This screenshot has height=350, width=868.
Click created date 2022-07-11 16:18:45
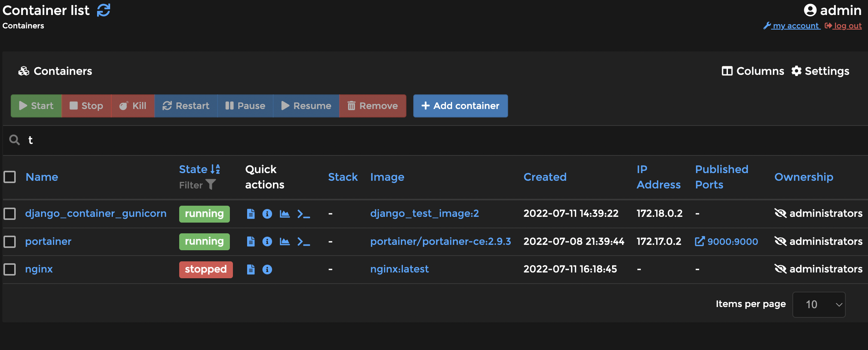[570, 269]
